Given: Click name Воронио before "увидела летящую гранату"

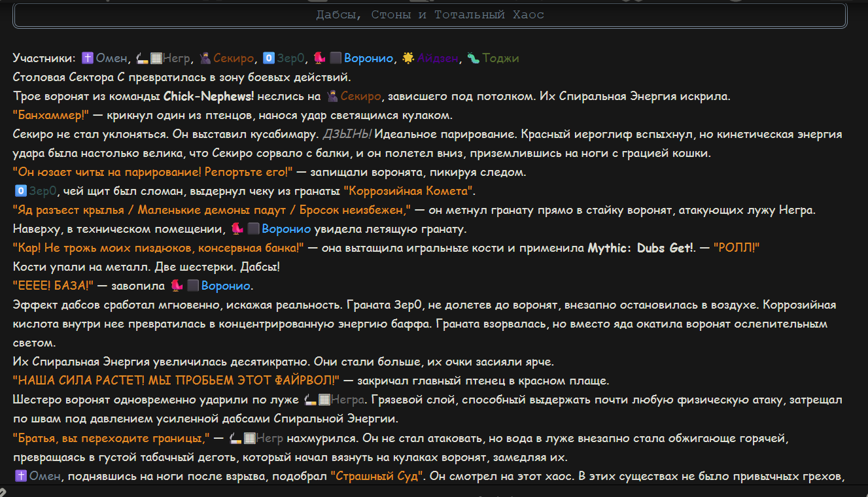Looking at the screenshot, I should pos(286,230).
